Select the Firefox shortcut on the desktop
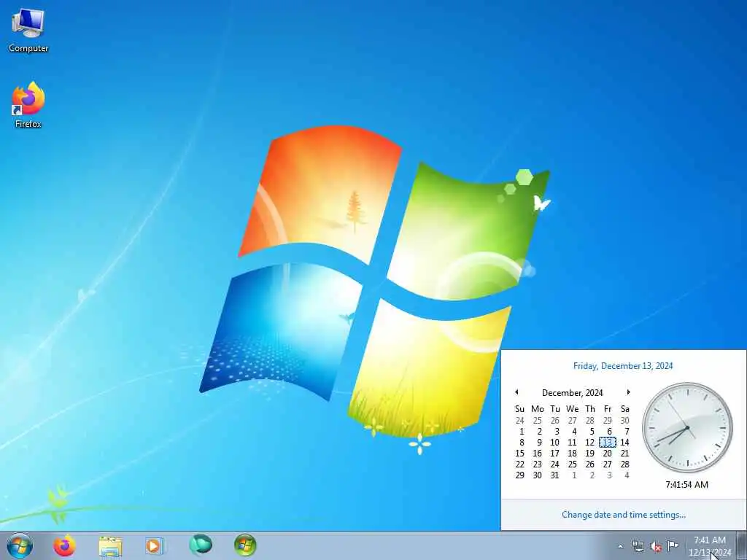 pos(28,105)
